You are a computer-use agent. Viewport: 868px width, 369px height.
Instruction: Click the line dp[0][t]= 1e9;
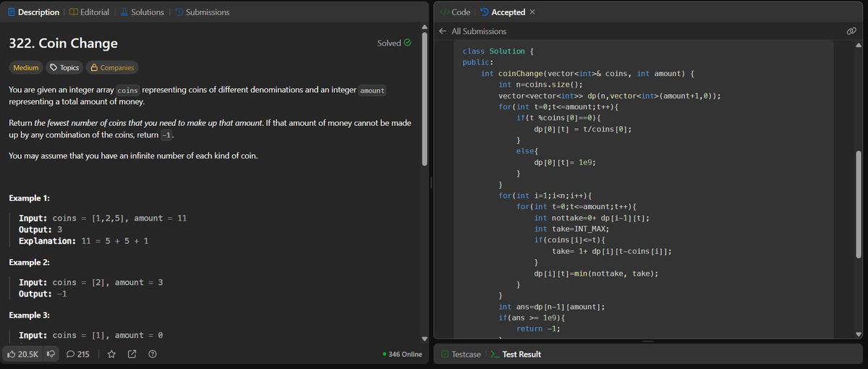pos(564,163)
